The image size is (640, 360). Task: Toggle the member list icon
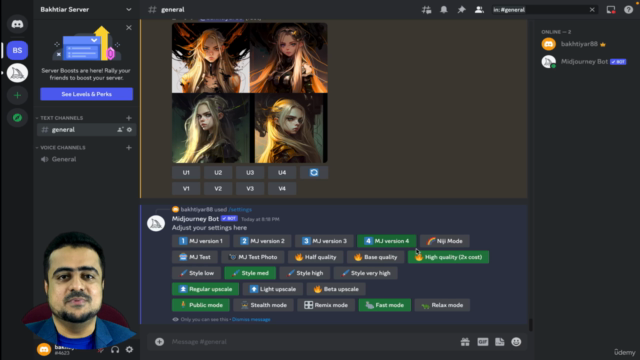(x=479, y=10)
